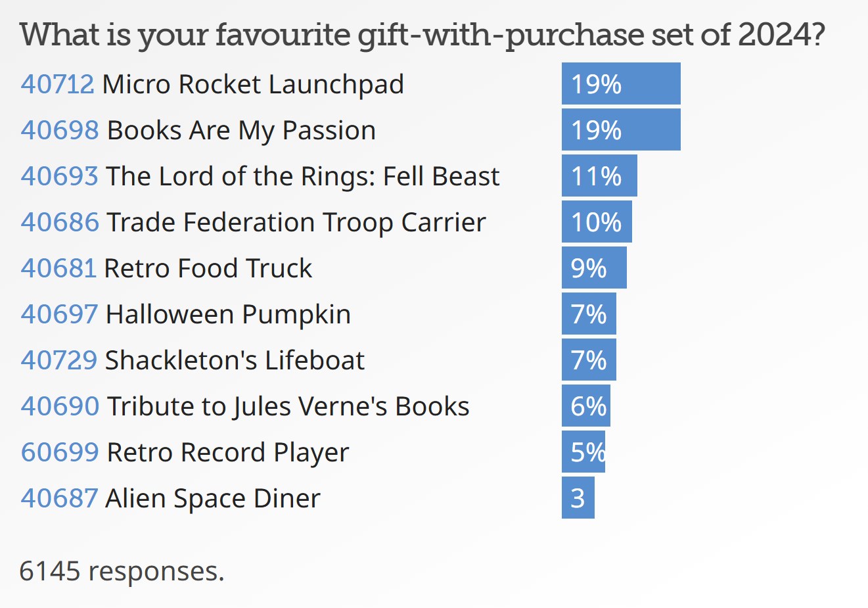Select the 40697 set number link

point(59,314)
